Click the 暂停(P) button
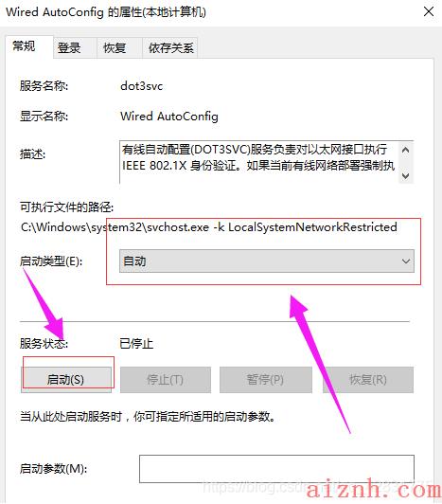 [266, 380]
